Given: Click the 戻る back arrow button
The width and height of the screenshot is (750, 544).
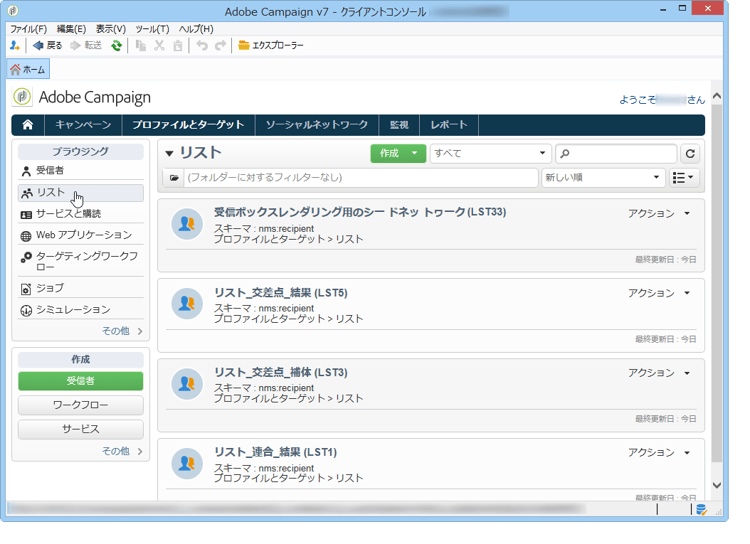Looking at the screenshot, I should pyautogui.click(x=47, y=45).
